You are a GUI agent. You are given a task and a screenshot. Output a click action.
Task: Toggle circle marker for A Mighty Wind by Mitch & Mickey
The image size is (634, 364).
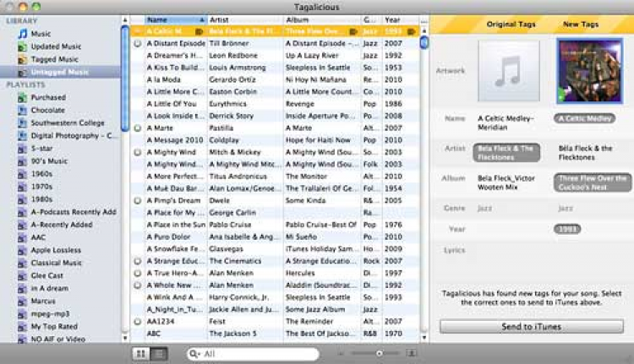pos(138,152)
